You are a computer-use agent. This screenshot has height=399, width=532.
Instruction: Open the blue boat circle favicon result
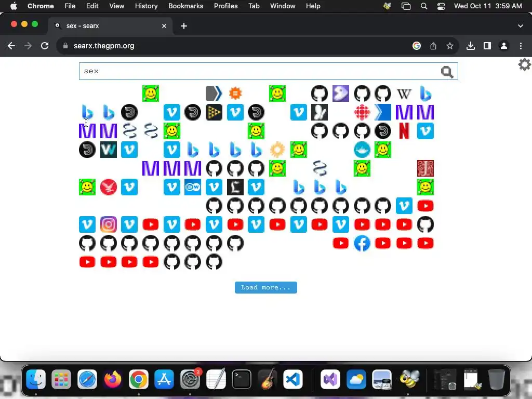[x=362, y=150]
